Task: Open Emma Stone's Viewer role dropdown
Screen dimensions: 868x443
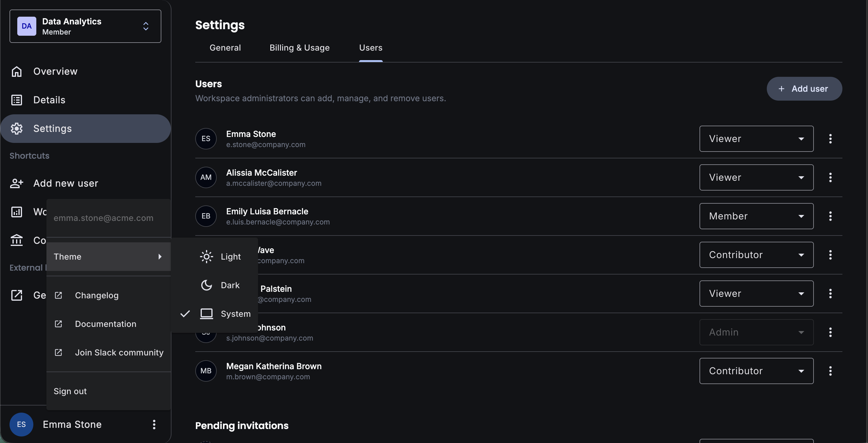Action: 756,139
